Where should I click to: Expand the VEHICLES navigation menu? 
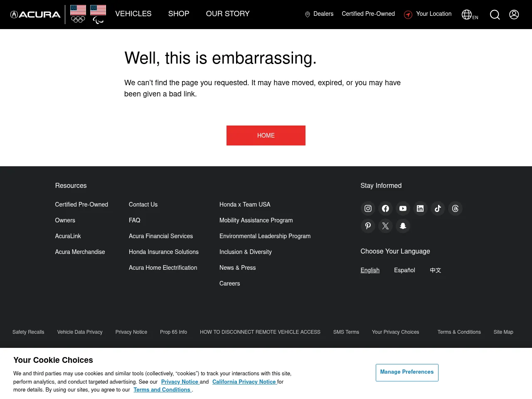point(133,14)
